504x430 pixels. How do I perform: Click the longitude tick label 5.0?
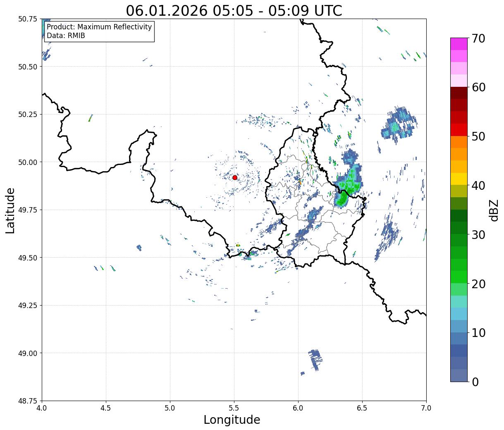(170, 408)
